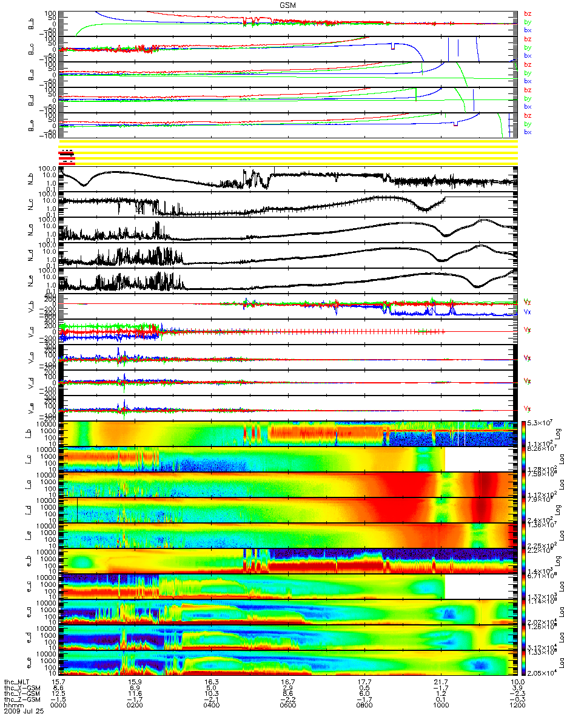
Task: Click the N_d density panel label
Action: point(31,256)
